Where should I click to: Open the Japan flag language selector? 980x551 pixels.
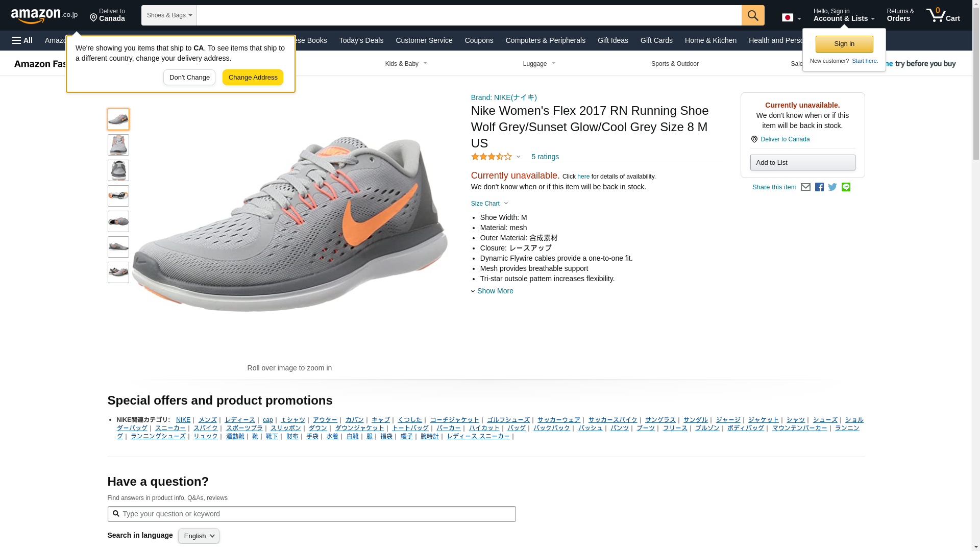791,17
